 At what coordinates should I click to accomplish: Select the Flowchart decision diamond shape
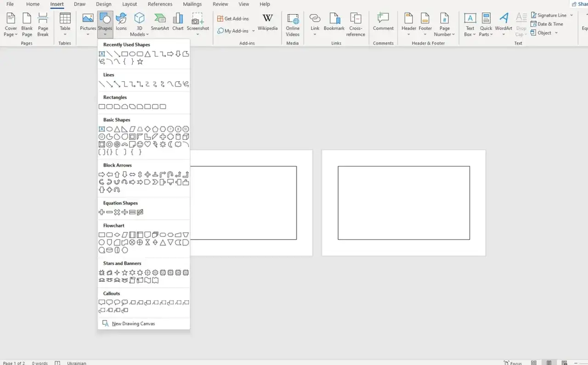coord(117,235)
